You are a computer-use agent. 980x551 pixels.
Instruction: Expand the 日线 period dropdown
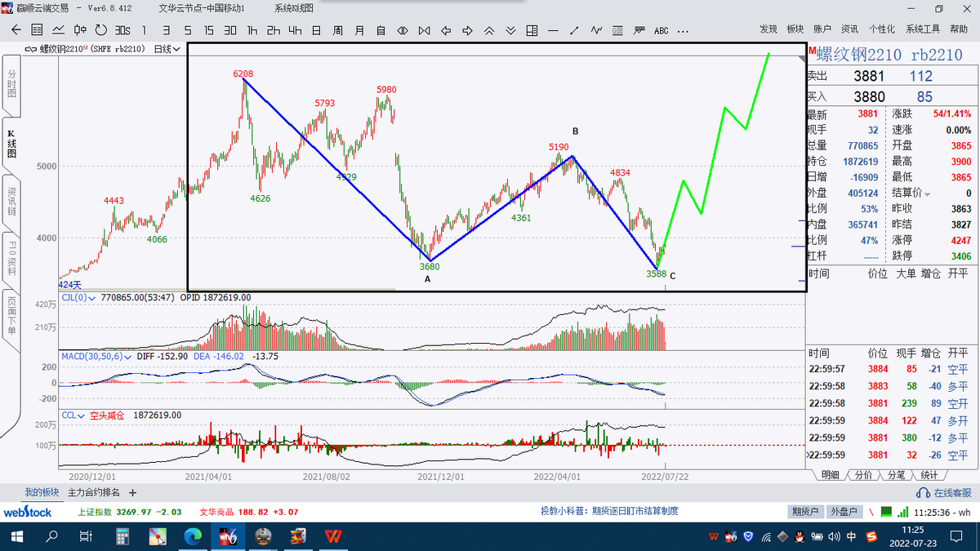click(167, 49)
